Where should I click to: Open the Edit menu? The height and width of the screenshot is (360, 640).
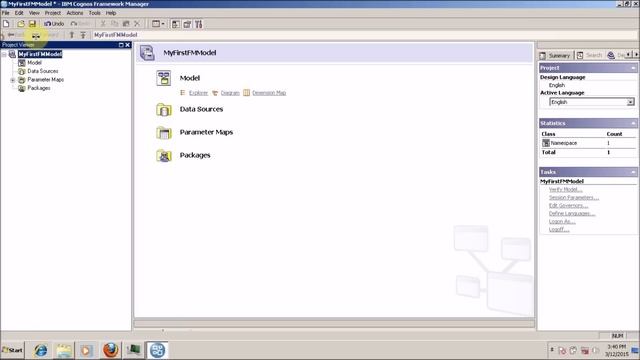pyautogui.click(x=19, y=13)
